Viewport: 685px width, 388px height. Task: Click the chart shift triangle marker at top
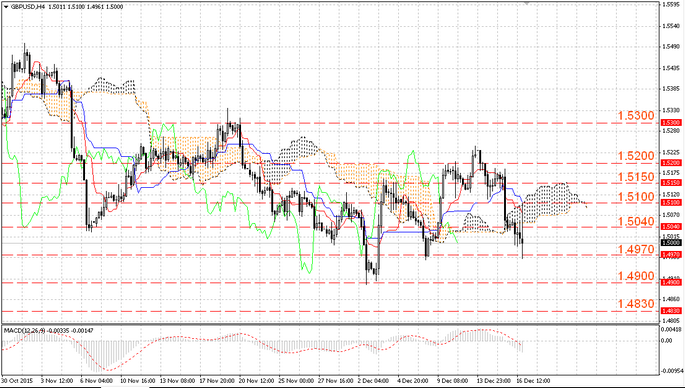pos(526,3)
